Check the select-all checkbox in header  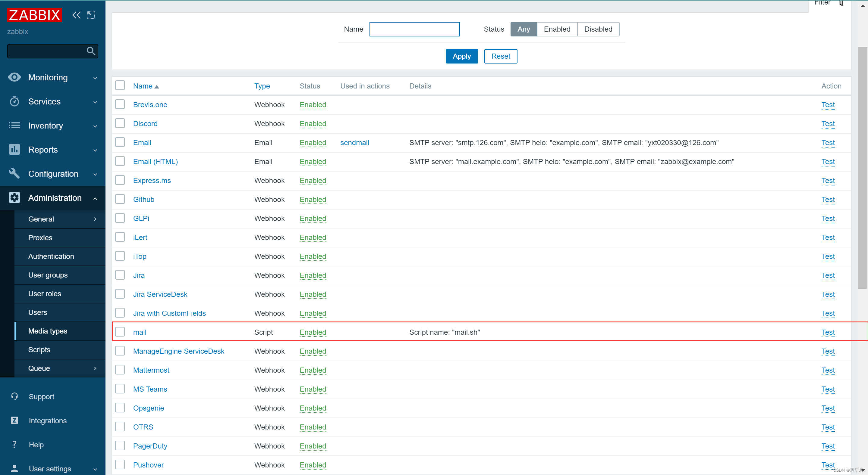pyautogui.click(x=120, y=85)
